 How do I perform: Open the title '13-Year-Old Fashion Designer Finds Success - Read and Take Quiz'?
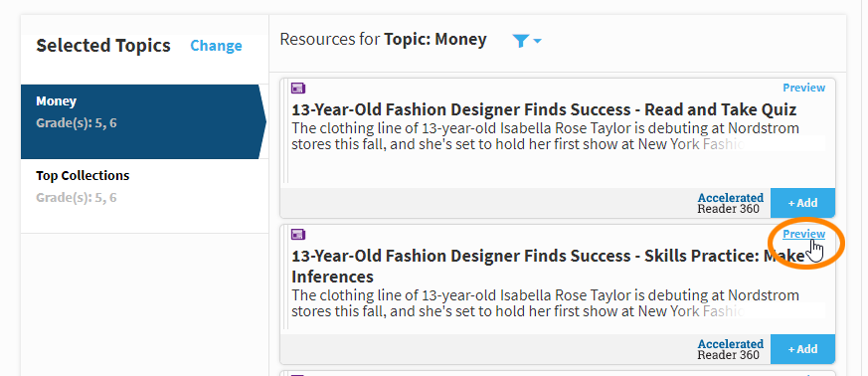pyautogui.click(x=544, y=109)
